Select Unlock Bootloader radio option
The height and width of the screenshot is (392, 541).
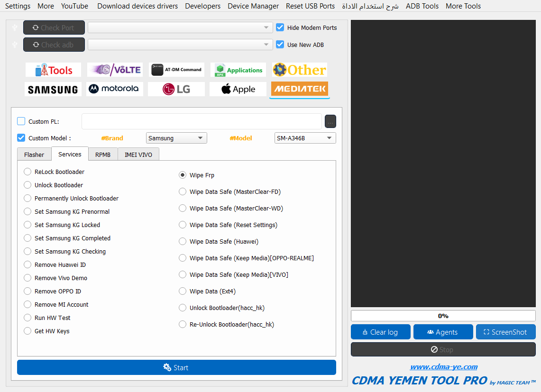point(28,185)
